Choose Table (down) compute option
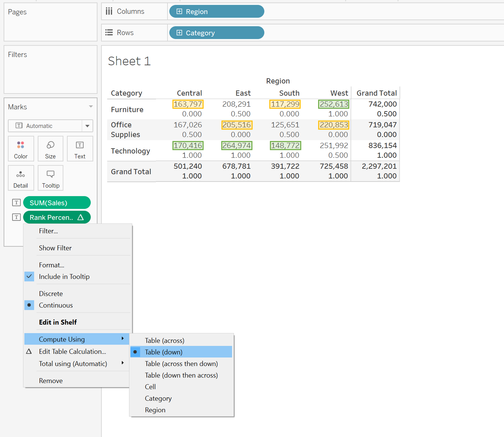Image resolution: width=504 pixels, height=437 pixels. click(164, 352)
